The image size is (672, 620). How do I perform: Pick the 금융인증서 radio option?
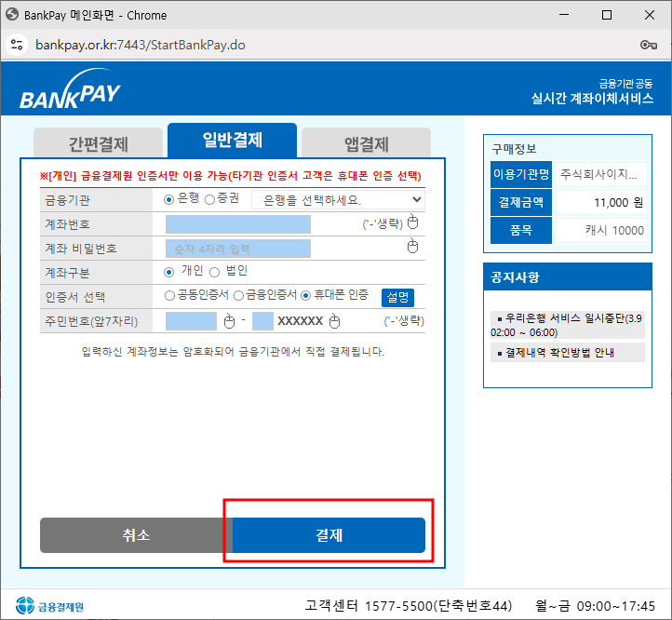238,296
